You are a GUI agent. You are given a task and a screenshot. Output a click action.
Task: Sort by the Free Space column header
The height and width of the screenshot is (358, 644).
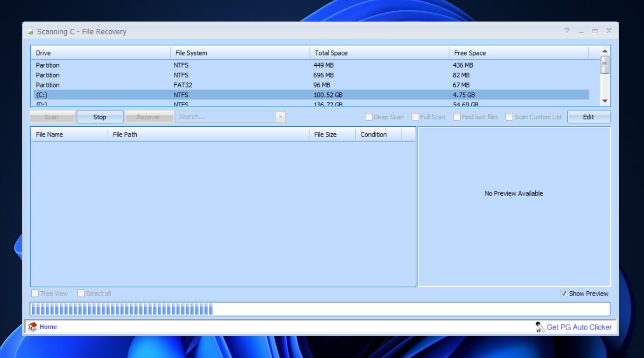pyautogui.click(x=518, y=53)
